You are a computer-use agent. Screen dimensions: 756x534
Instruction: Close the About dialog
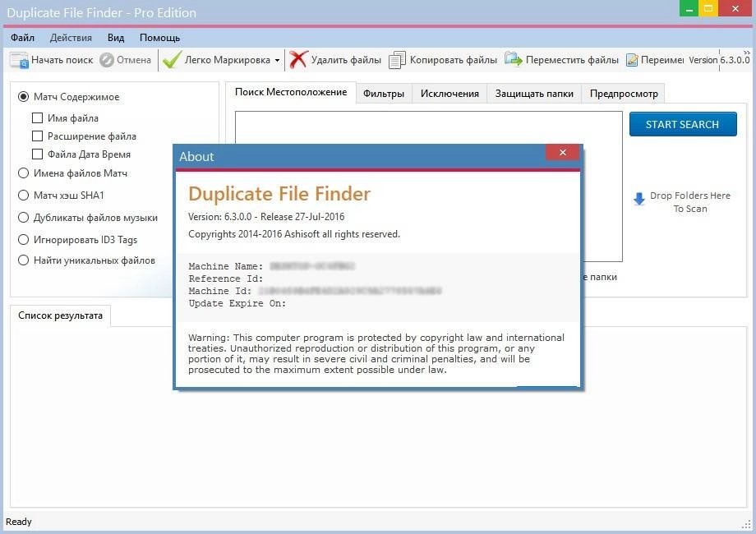point(563,152)
